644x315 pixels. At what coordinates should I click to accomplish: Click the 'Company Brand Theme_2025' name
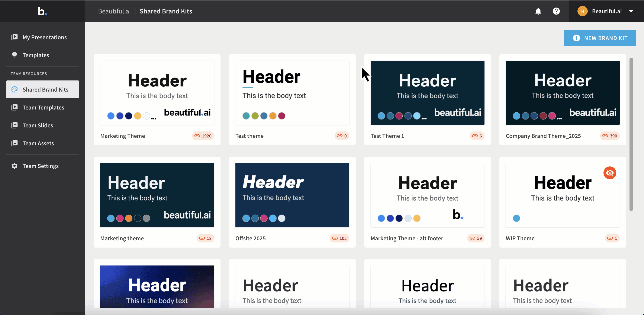click(543, 136)
